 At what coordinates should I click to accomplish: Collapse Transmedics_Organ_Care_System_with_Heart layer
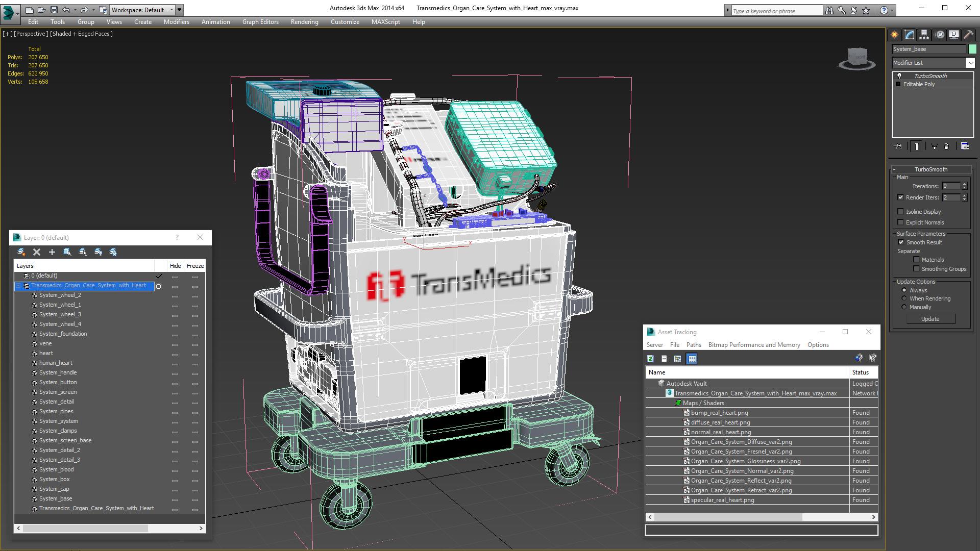pyautogui.click(x=18, y=286)
